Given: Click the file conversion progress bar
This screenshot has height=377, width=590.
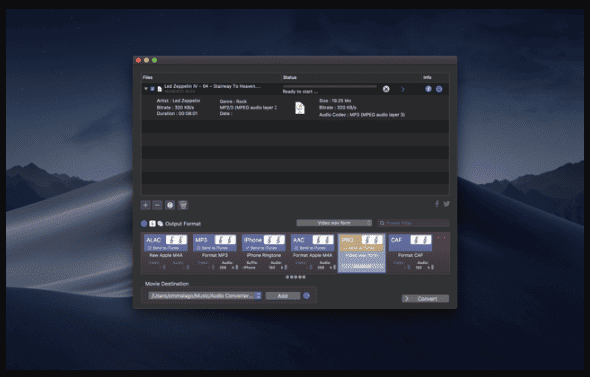Looking at the screenshot, I should click(330, 87).
